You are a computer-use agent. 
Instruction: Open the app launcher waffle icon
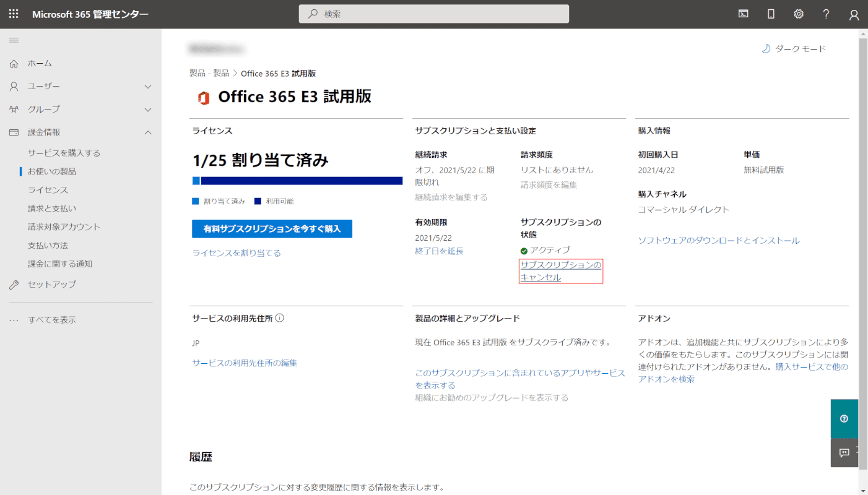[14, 14]
